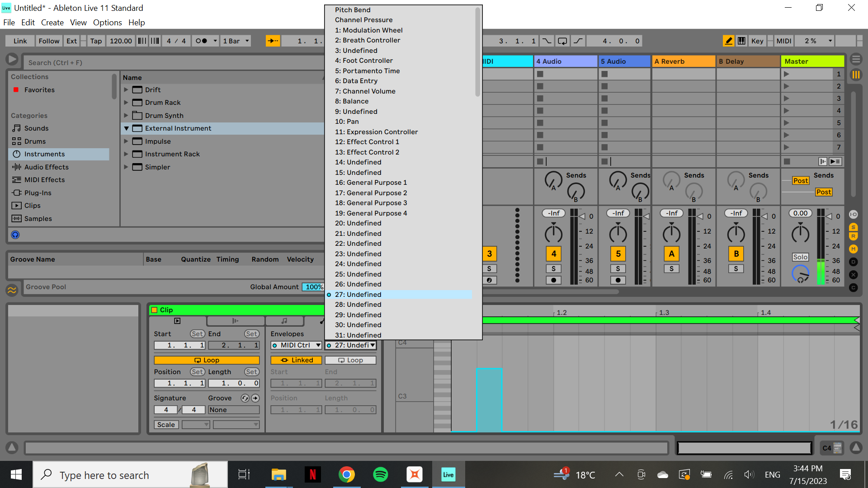This screenshot has width=868, height=488.
Task: Expand the Simpler folder
Action: click(126, 167)
